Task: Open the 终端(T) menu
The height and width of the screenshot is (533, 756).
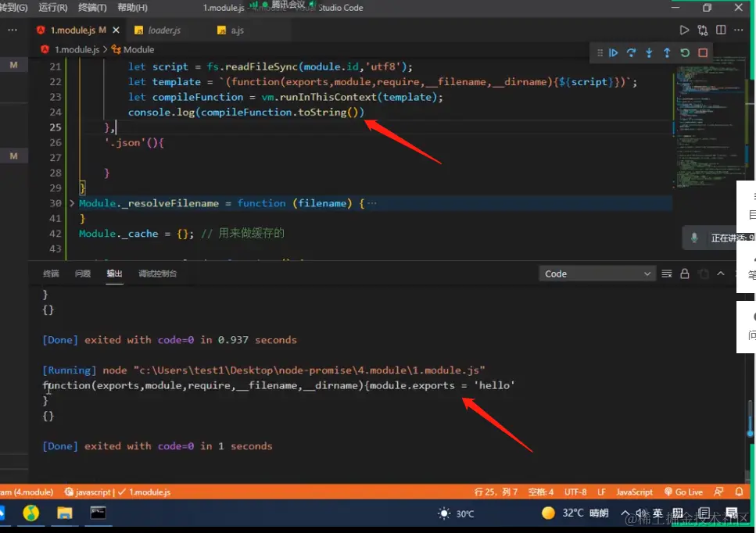Action: point(92,8)
